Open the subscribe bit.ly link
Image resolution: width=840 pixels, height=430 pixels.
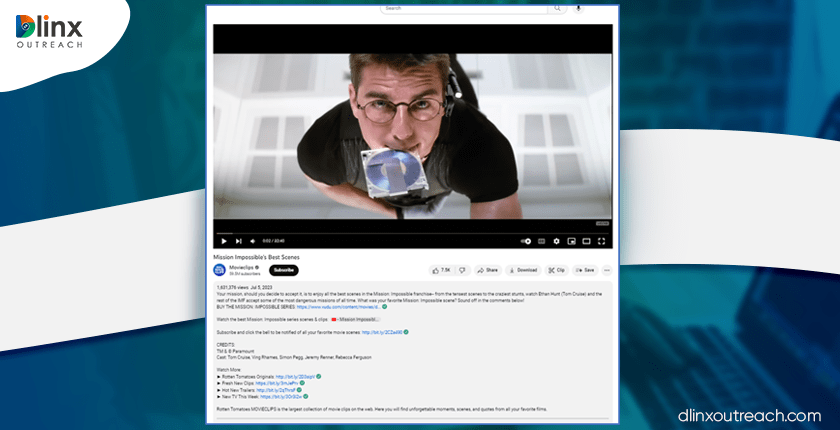382,333
